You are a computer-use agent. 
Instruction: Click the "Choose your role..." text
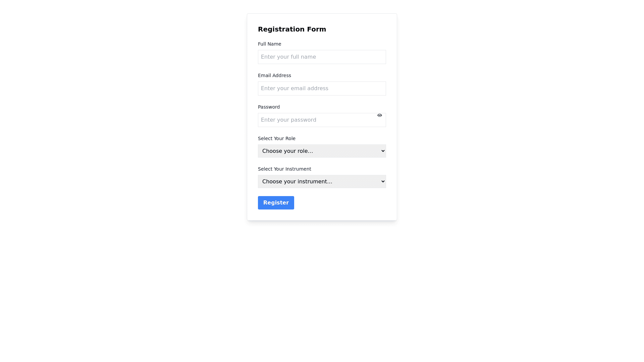(287, 151)
